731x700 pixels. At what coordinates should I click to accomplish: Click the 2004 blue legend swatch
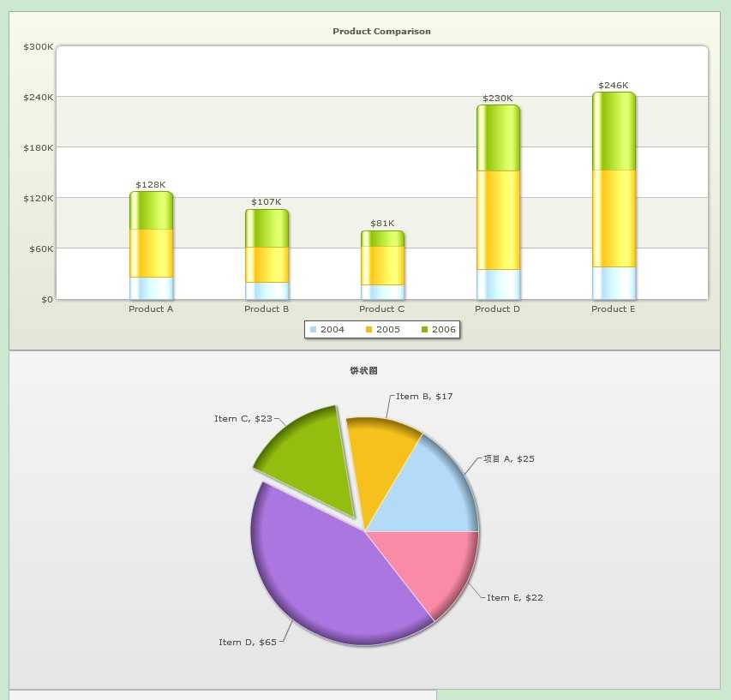tap(314, 330)
